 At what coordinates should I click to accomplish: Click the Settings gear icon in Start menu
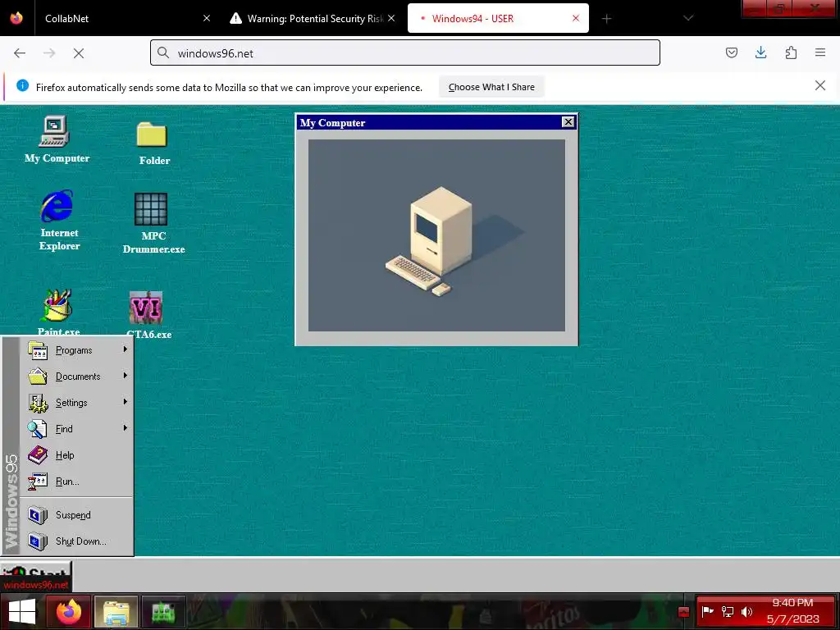pyautogui.click(x=38, y=403)
